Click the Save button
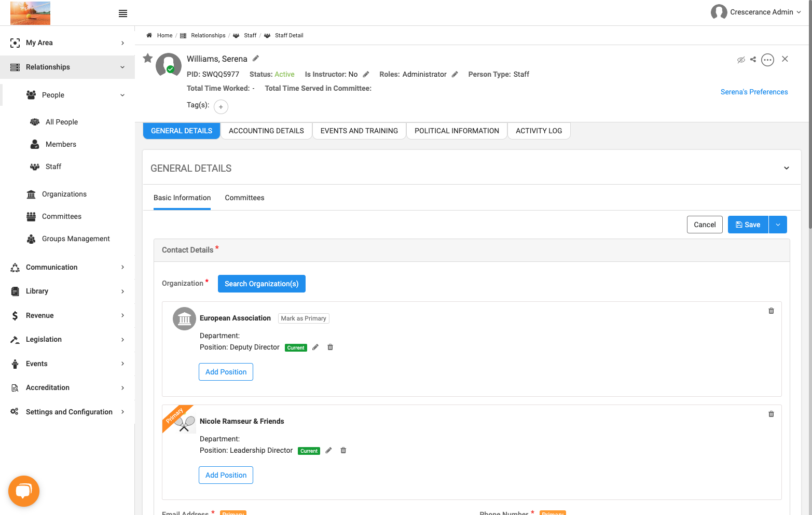 (748, 225)
